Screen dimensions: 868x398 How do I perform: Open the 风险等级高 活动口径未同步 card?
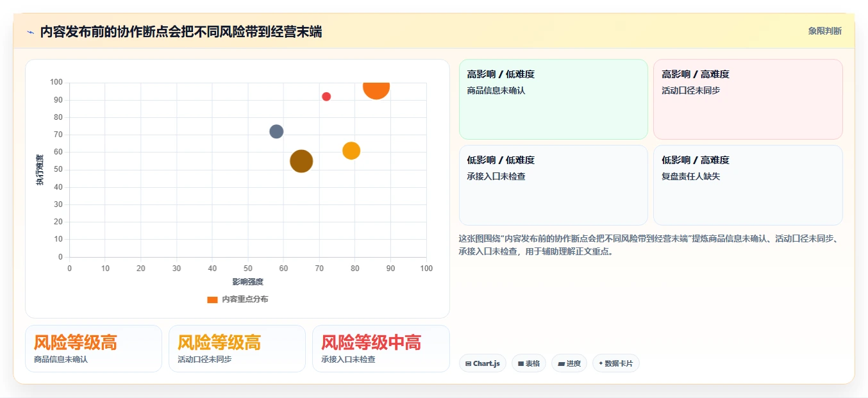237,349
